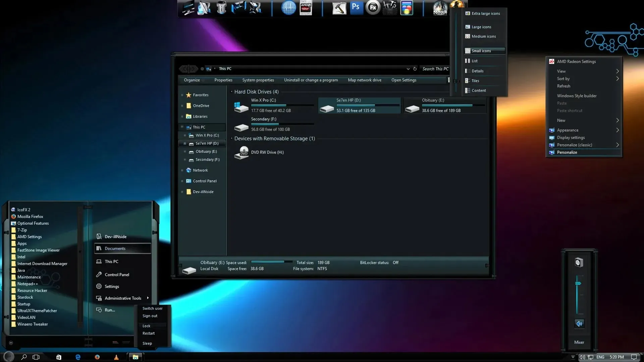Click the AMD Radeon dock icon

click(306, 8)
